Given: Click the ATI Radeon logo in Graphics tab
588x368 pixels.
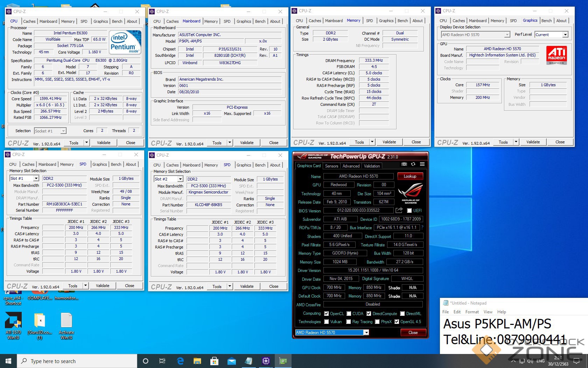Looking at the screenshot, I should click(556, 55).
